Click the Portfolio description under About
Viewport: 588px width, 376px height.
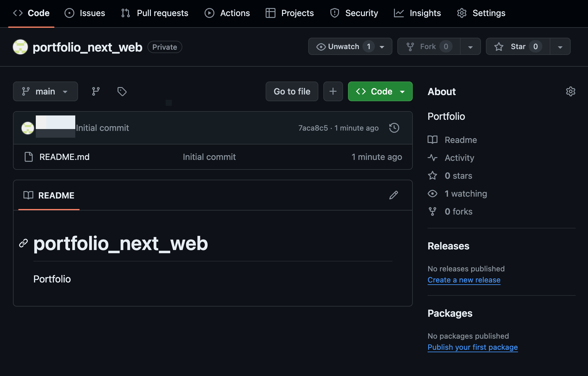[x=446, y=116]
